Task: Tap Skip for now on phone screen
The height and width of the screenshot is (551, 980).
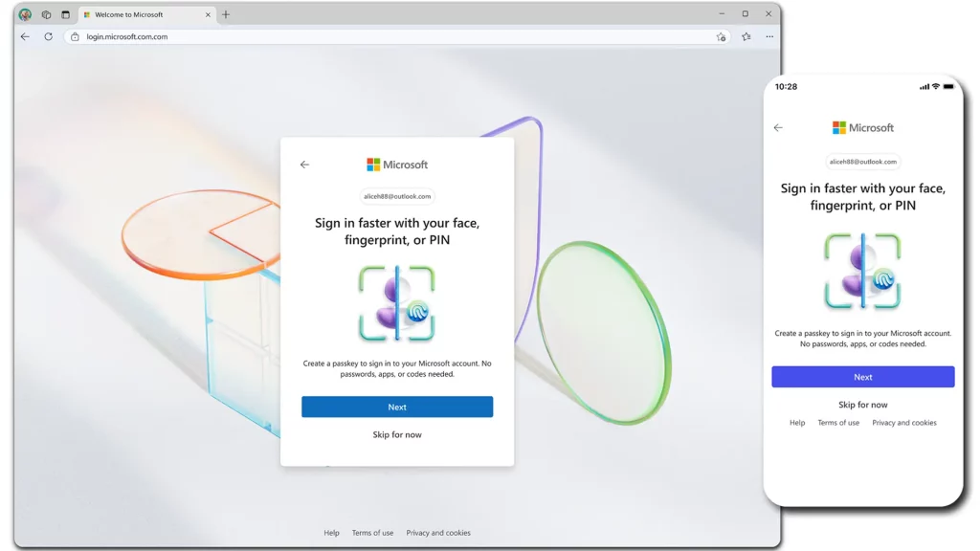Action: tap(863, 405)
